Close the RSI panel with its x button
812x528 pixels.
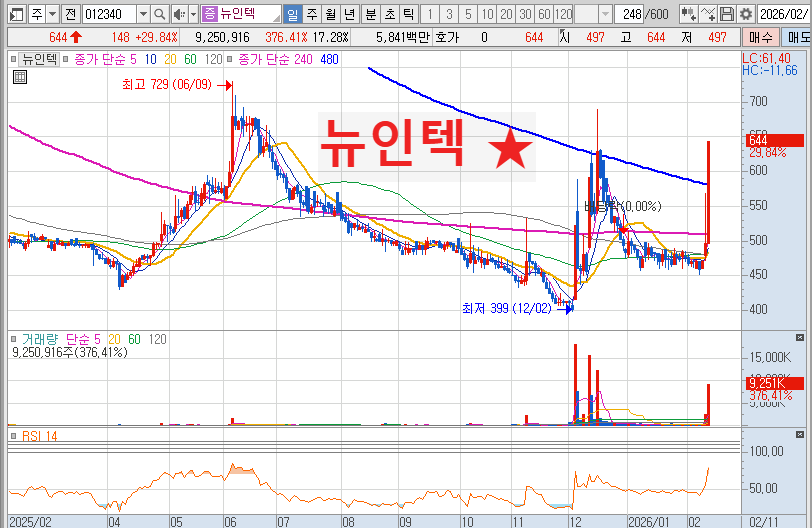coord(800,434)
